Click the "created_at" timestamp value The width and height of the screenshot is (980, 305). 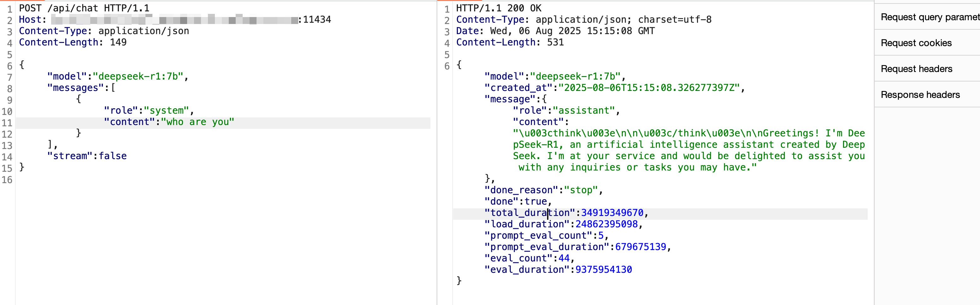click(x=649, y=87)
